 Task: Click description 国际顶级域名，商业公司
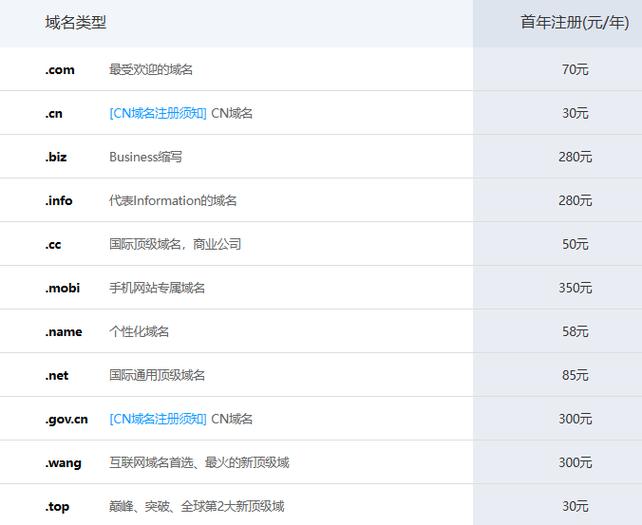click(175, 244)
